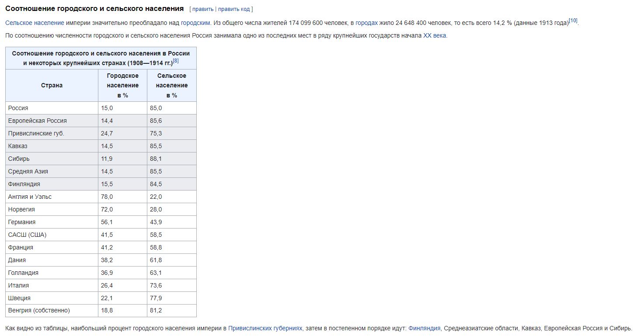
Task: Select the 'Страна' column header
Action: click(52, 86)
